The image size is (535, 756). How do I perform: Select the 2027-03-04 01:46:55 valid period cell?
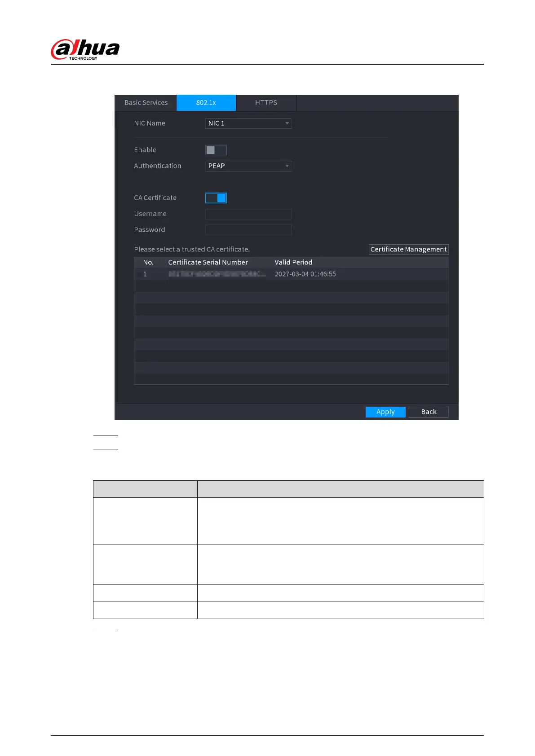pyautogui.click(x=305, y=274)
